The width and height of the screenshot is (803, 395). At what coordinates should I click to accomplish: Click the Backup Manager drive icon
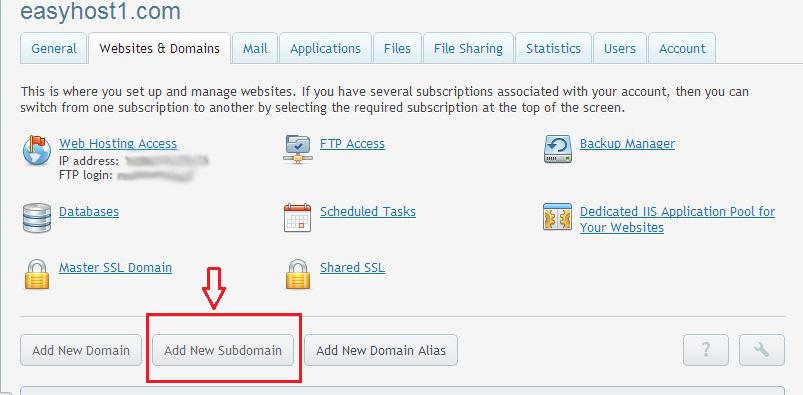[x=558, y=149]
